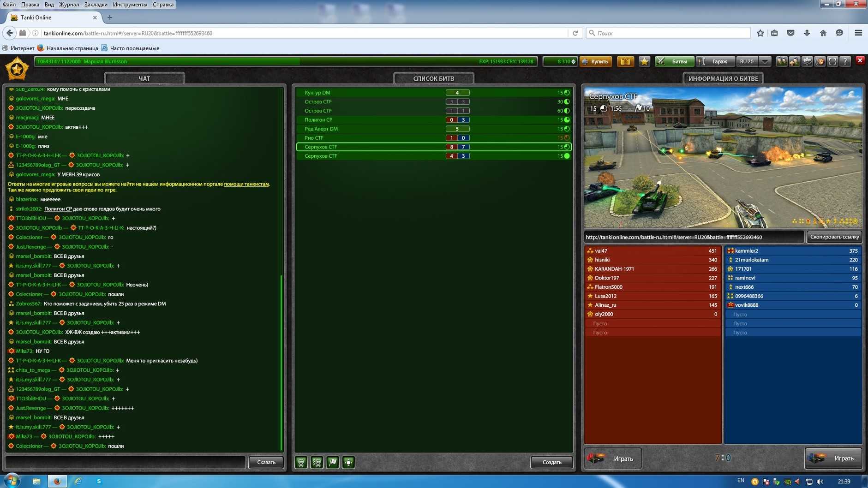
Task: Open the settings gear icon
Action: coord(807,61)
